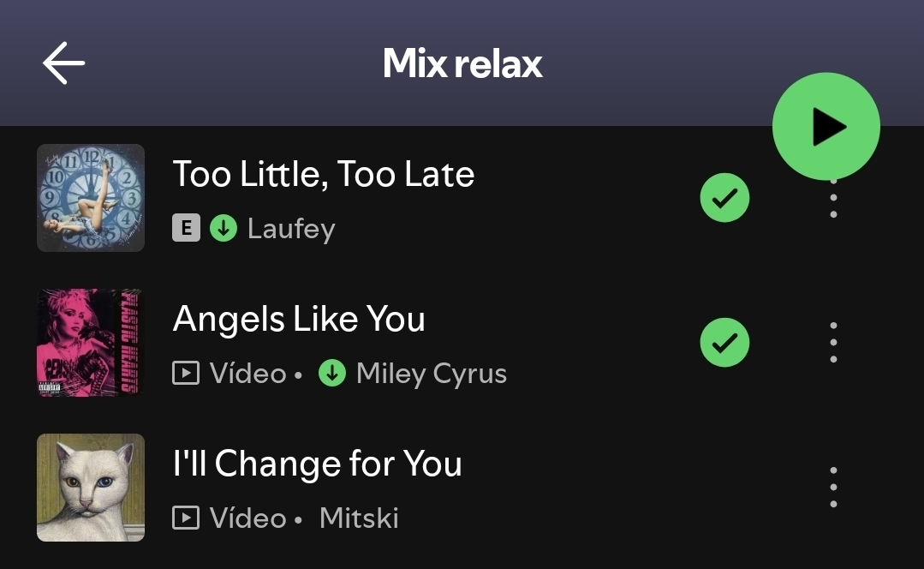
Task: Tap the video icon under Angels Like You
Action: [x=186, y=374]
